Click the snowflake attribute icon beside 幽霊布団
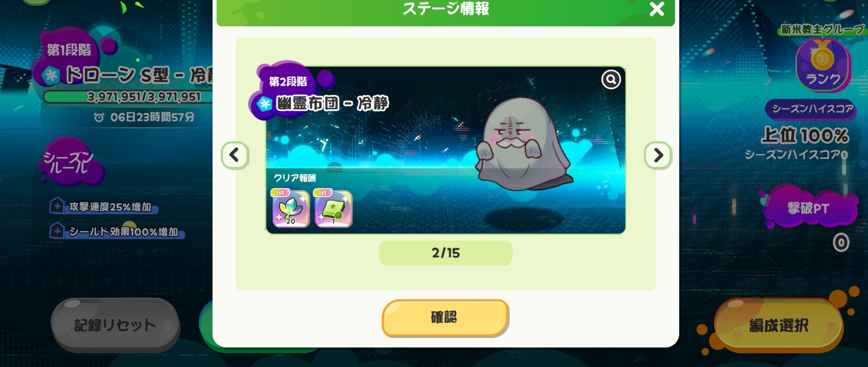 coord(265,104)
